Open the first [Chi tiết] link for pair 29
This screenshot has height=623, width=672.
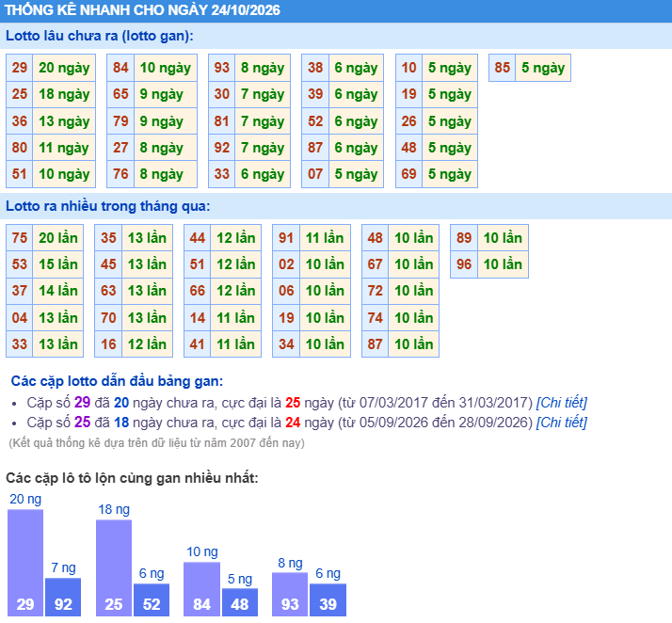(x=562, y=403)
